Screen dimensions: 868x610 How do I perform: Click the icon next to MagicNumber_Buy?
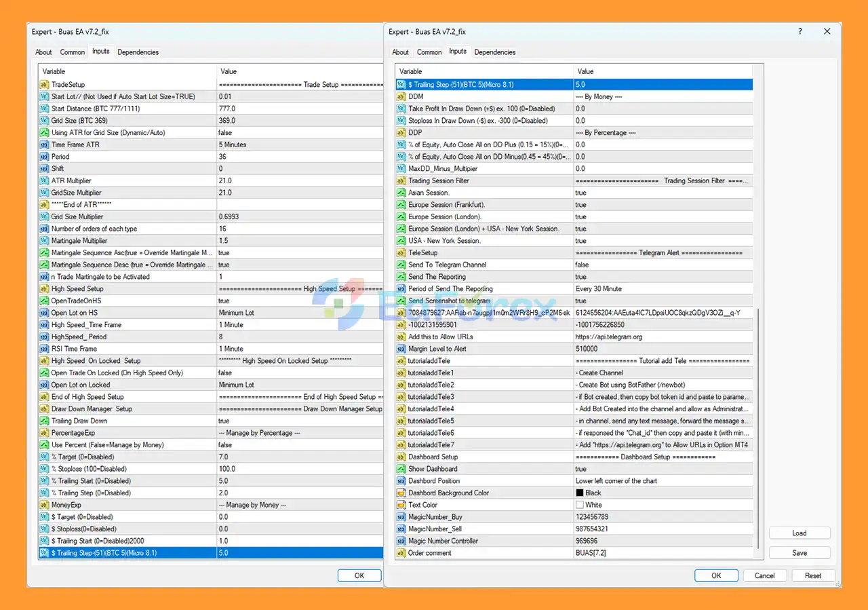click(x=401, y=517)
